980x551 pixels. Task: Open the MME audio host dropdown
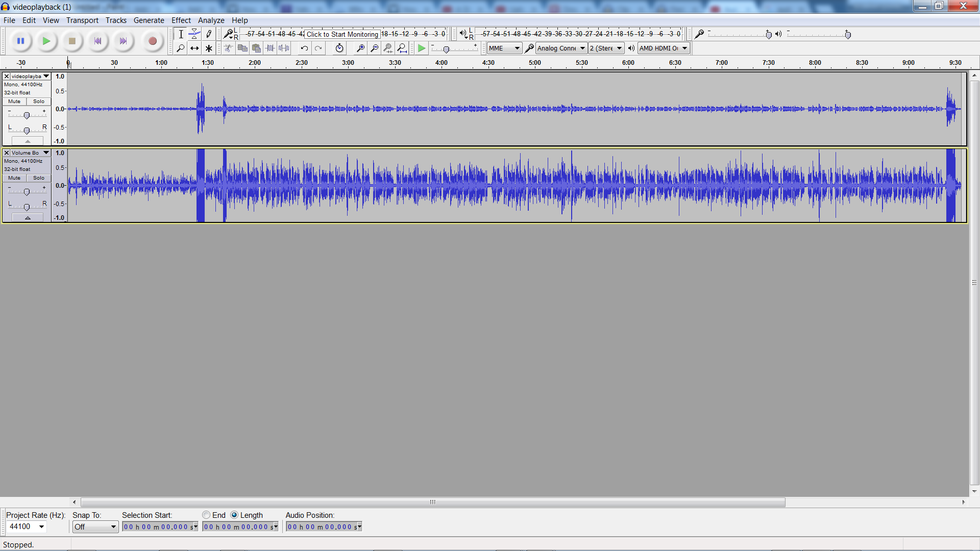point(504,48)
